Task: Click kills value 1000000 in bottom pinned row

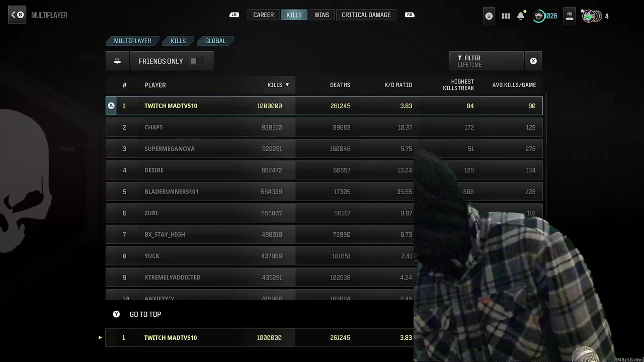Action: pyautogui.click(x=269, y=337)
